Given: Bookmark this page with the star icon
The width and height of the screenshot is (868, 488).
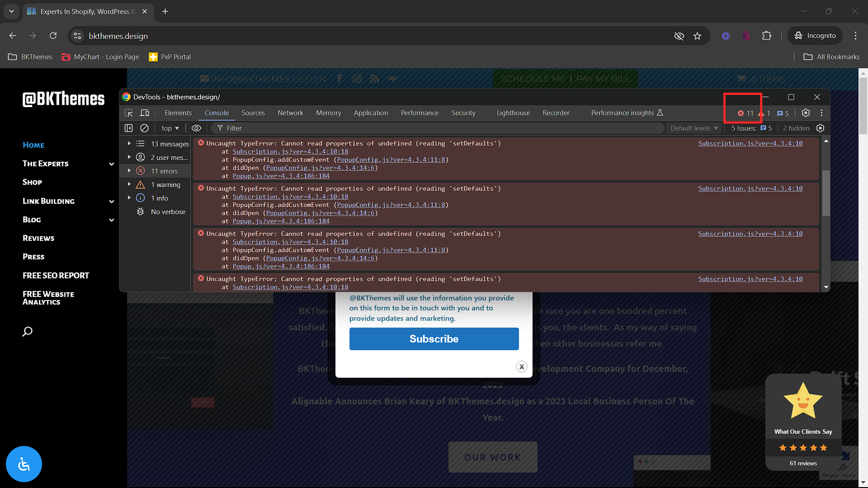Looking at the screenshot, I should click(x=697, y=36).
